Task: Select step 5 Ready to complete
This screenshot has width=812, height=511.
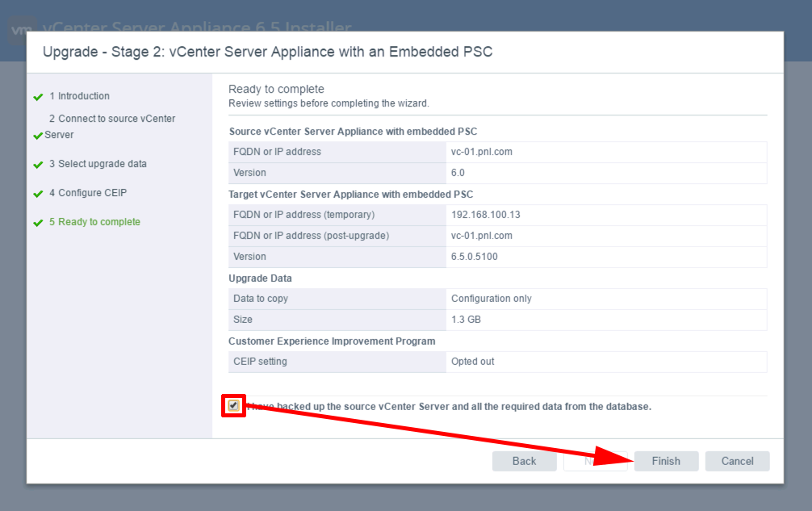Action: [94, 221]
